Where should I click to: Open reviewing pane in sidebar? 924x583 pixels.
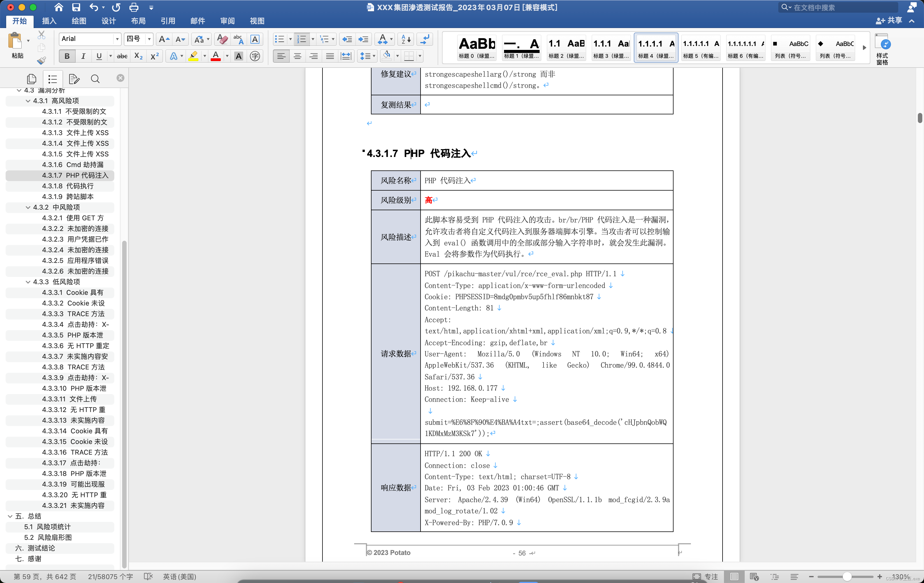point(74,79)
